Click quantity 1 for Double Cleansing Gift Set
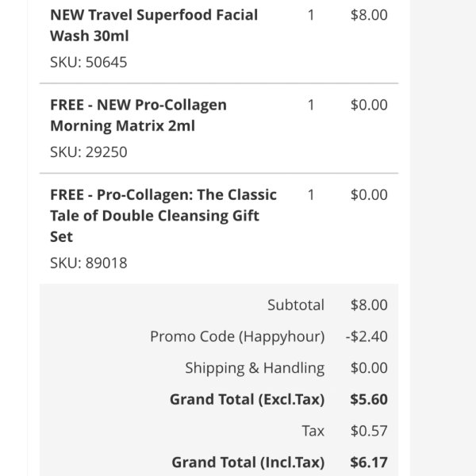This screenshot has height=476, width=476. point(311,195)
